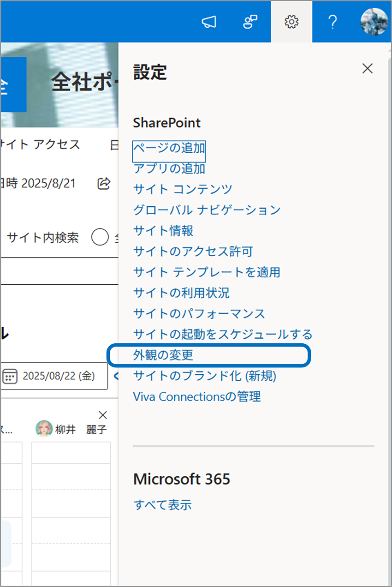Select グローバル ナビゲーション
Screen dimensions: 392x587
point(207,210)
